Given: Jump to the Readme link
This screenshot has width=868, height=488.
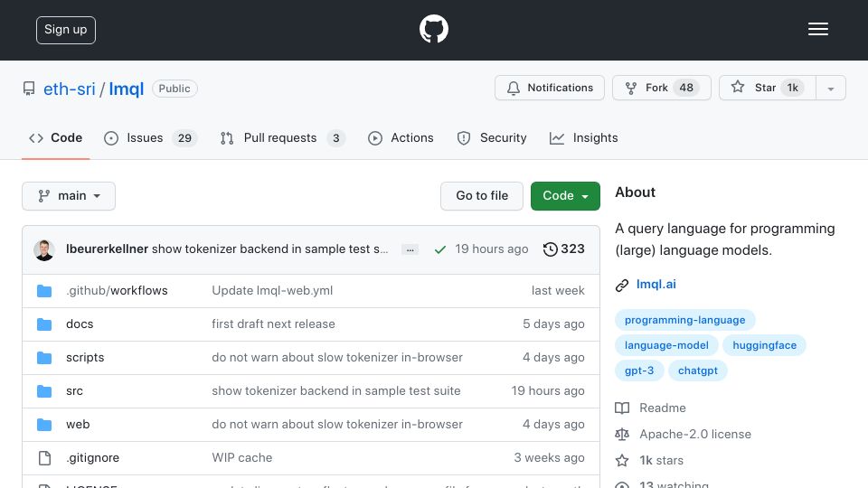Looking at the screenshot, I should [663, 408].
